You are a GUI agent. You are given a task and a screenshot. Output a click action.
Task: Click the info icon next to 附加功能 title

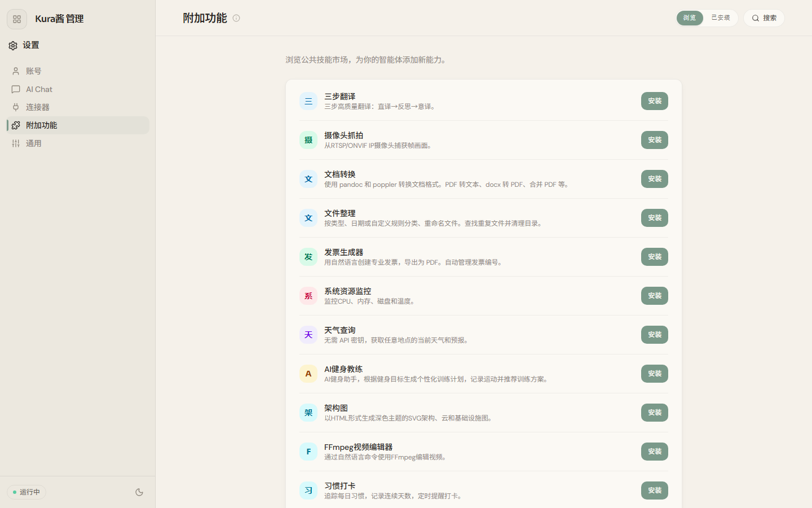point(236,18)
